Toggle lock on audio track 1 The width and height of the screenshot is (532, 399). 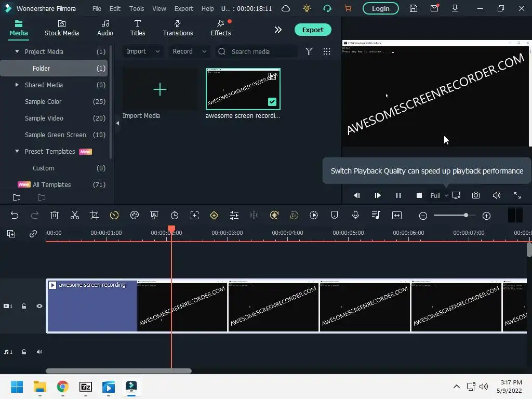tap(24, 352)
